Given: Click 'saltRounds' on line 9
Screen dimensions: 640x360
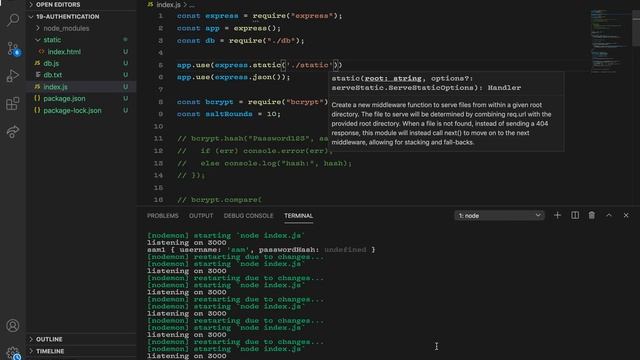Looking at the screenshot, I should pyautogui.click(x=229, y=114).
